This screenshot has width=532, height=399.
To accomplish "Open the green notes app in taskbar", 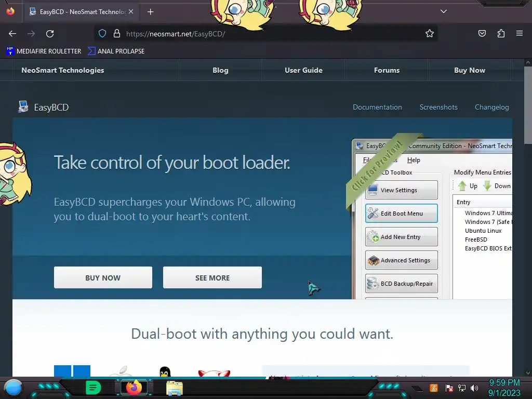I will point(93,388).
